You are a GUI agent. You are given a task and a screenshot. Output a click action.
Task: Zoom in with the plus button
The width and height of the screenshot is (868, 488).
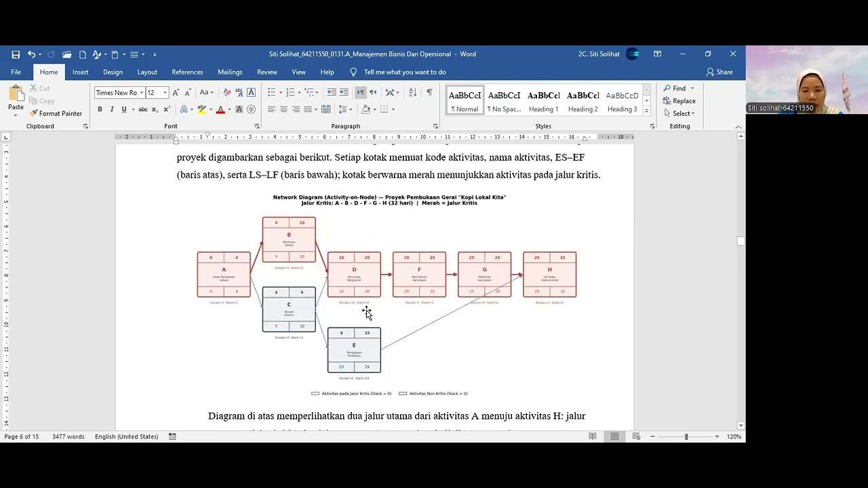(717, 436)
